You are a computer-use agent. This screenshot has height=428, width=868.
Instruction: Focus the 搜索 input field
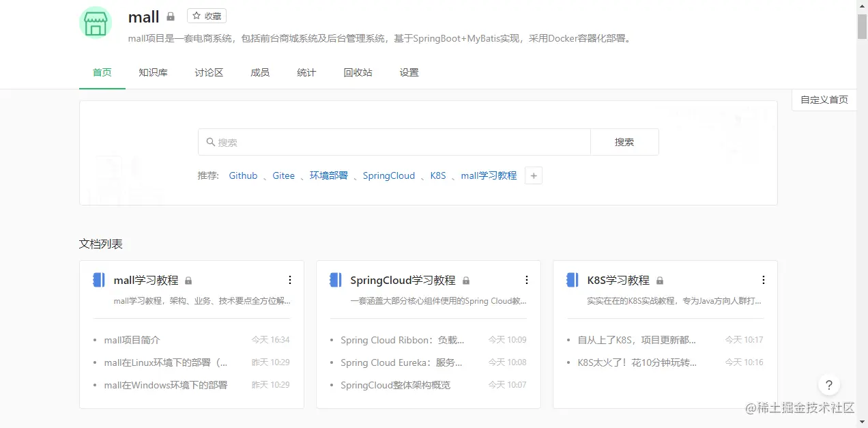(394, 142)
